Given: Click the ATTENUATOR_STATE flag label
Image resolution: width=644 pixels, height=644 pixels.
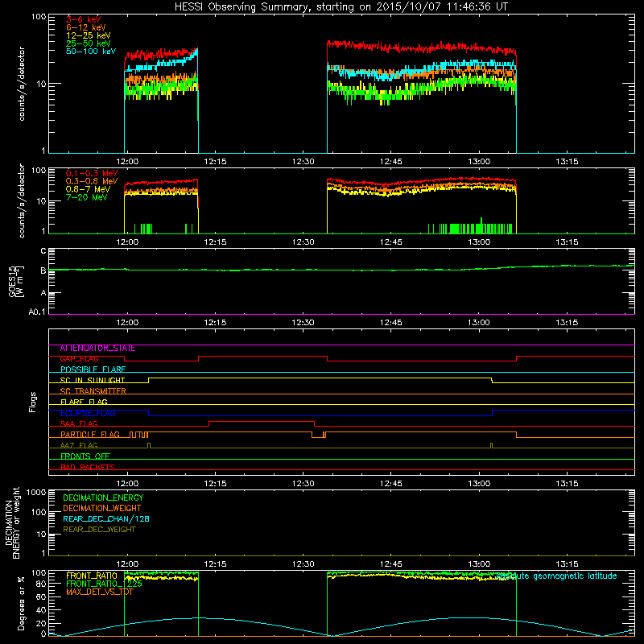Looking at the screenshot, I should coord(97,349).
